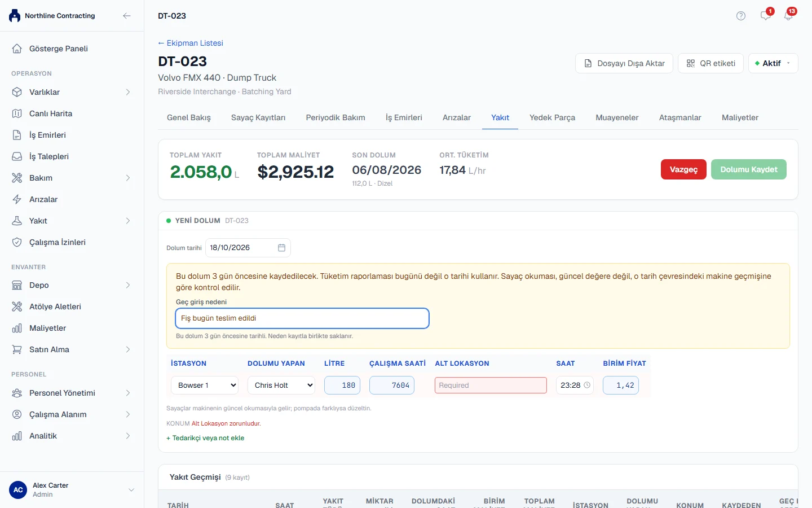Click the İş Emirleri document icon

pyautogui.click(x=17, y=135)
